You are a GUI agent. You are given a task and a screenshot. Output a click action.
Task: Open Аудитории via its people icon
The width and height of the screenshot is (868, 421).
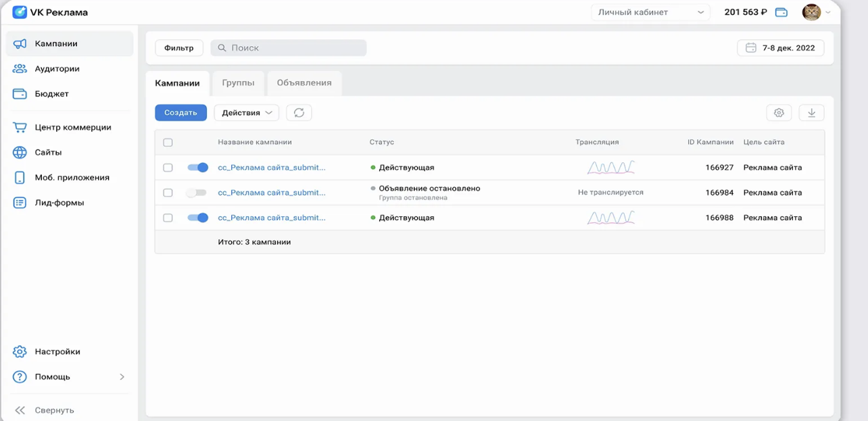coord(20,69)
